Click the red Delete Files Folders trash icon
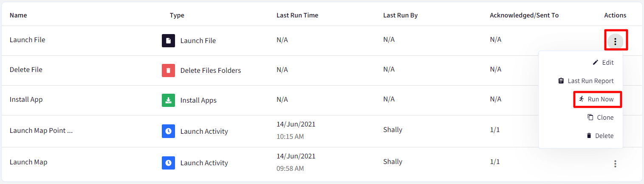The image size is (644, 184). coord(168,71)
